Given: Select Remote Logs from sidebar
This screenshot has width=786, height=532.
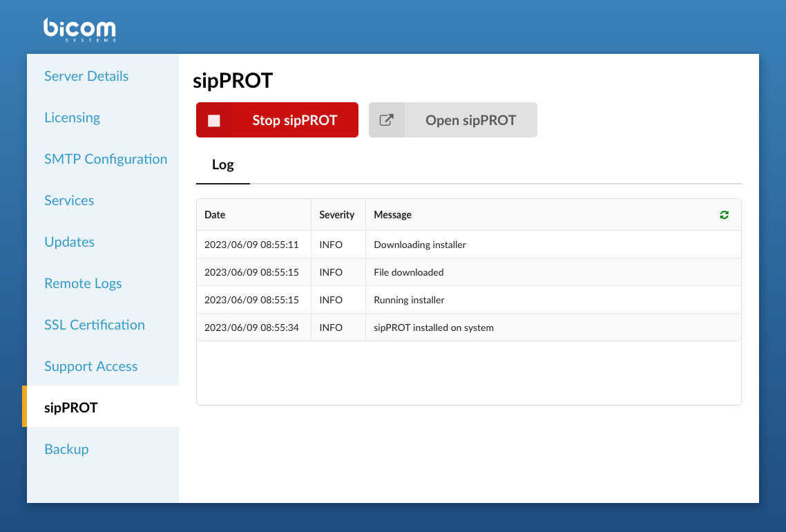Looking at the screenshot, I should pyautogui.click(x=83, y=283).
